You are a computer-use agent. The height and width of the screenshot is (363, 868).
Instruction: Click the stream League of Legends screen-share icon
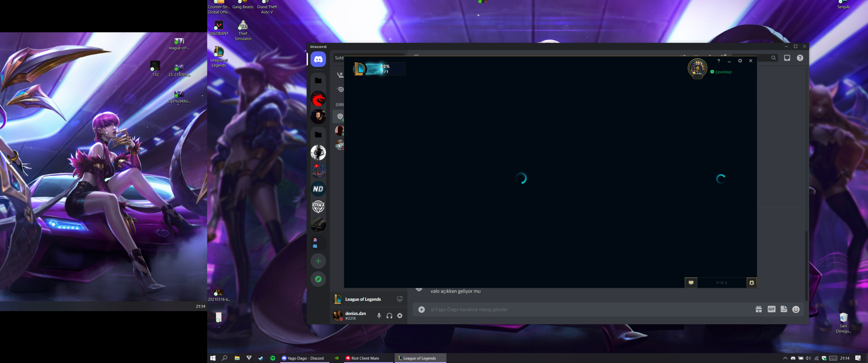click(400, 299)
